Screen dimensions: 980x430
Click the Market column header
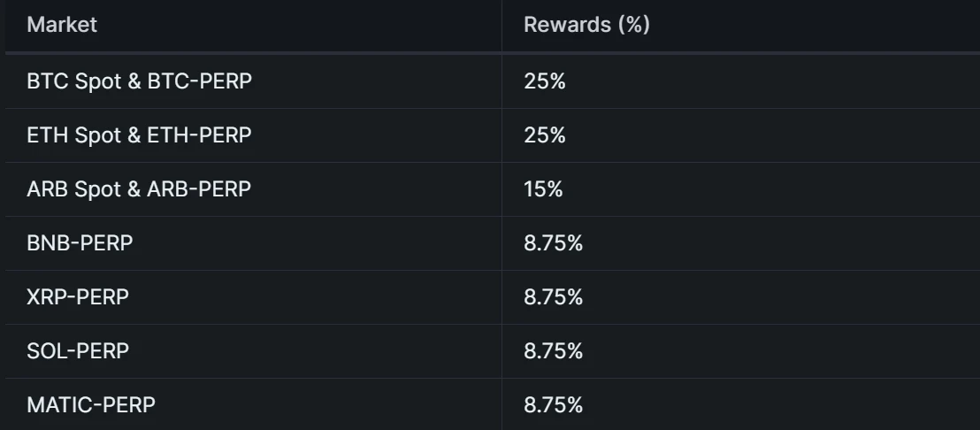[x=62, y=25]
